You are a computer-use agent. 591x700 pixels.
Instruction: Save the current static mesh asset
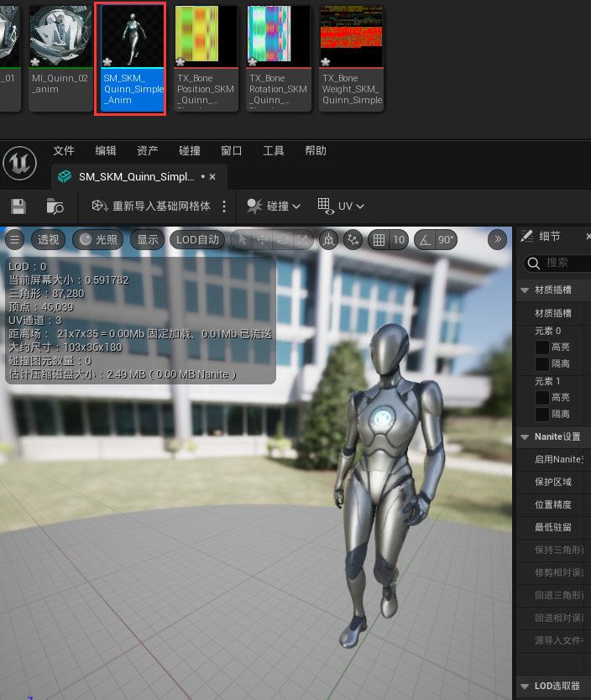coord(18,206)
